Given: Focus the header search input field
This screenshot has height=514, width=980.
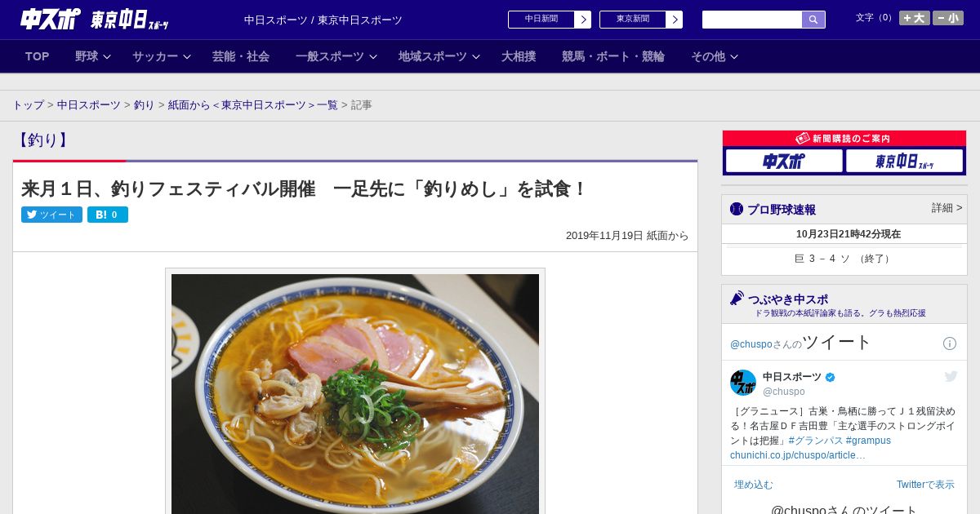Looking at the screenshot, I should coord(752,20).
